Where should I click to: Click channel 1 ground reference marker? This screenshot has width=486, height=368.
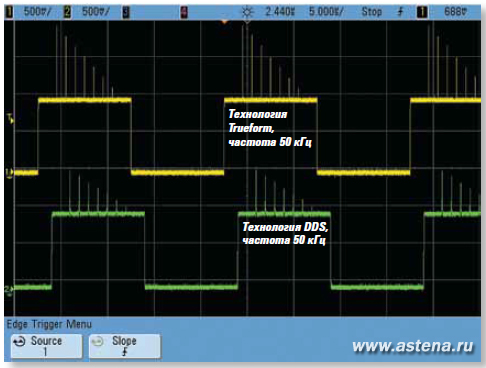click(9, 173)
